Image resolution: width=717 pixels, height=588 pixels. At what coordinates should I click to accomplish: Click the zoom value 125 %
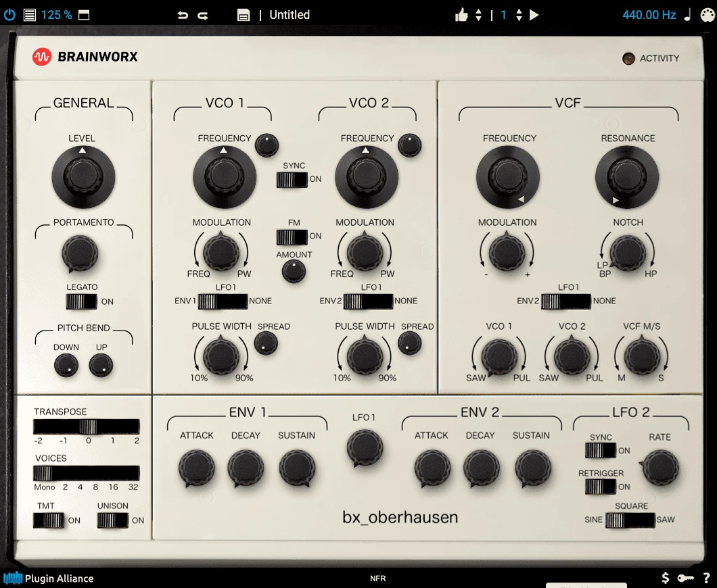pyautogui.click(x=56, y=15)
